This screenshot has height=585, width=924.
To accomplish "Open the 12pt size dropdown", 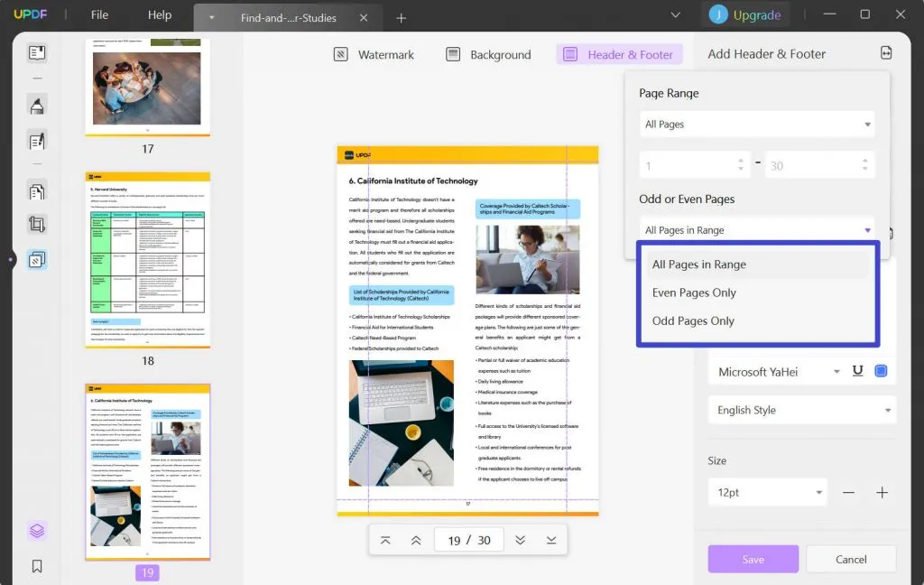I will (x=767, y=492).
